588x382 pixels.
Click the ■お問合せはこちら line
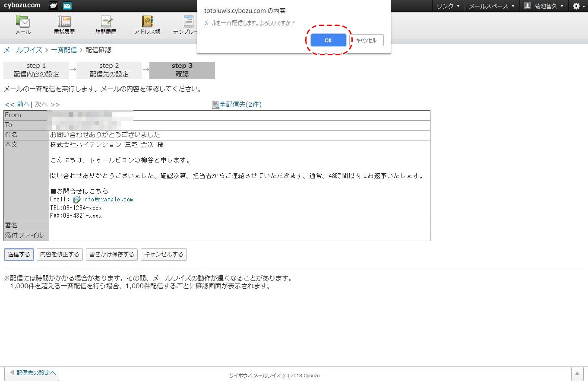point(79,191)
